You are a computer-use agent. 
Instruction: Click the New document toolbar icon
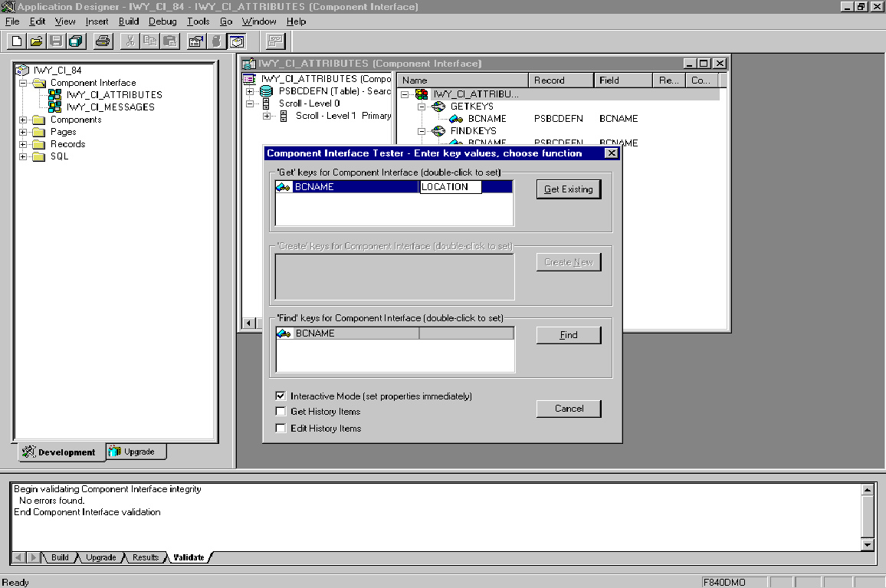coord(17,41)
